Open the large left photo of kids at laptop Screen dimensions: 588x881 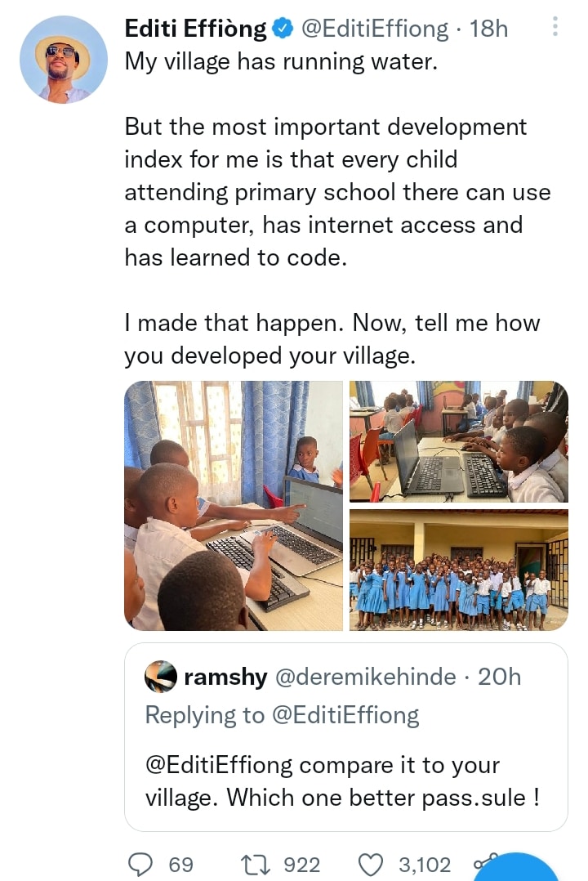[x=234, y=506]
